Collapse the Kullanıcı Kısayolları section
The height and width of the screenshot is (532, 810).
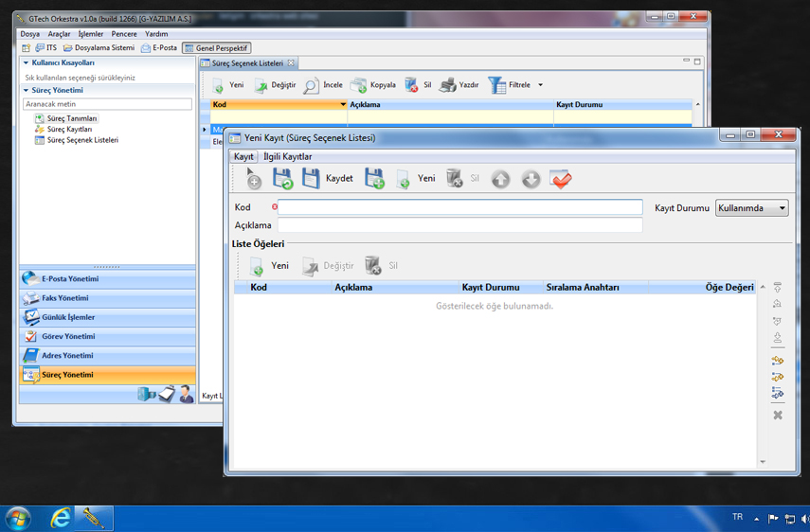pyautogui.click(x=27, y=63)
